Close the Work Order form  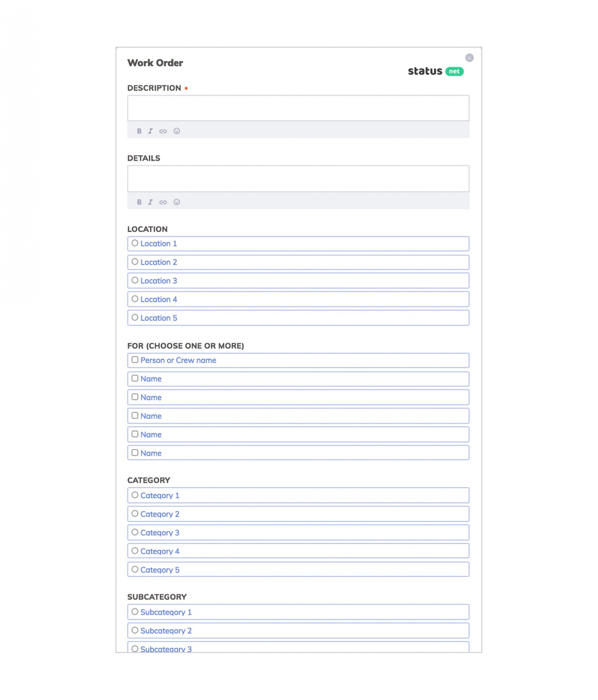(x=469, y=58)
